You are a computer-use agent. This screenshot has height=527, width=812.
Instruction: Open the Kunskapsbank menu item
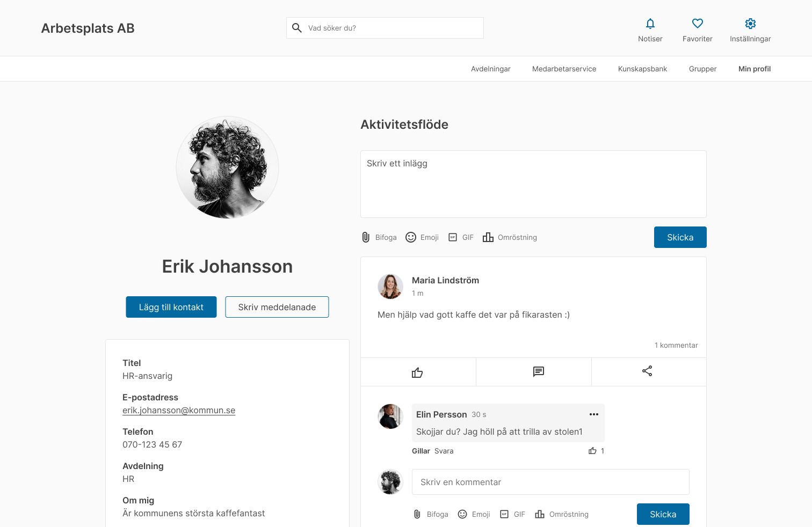coord(642,69)
